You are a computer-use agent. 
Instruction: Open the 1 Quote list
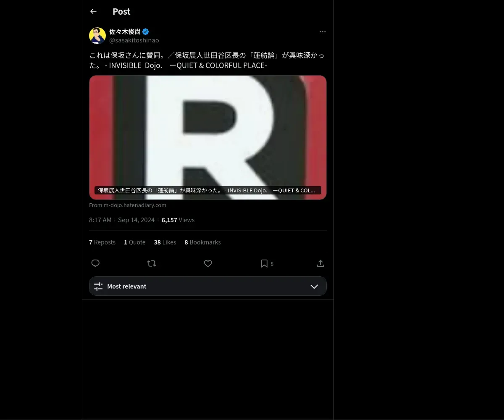[135, 242]
